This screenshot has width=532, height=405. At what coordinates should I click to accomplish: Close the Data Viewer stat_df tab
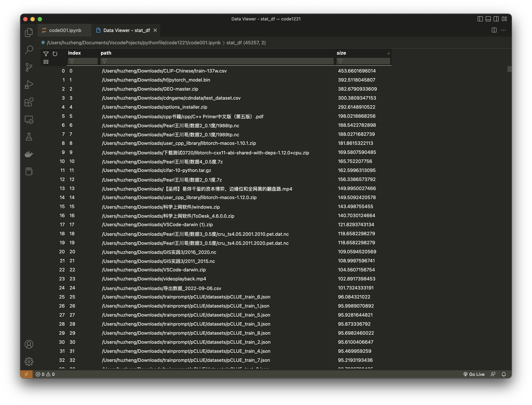coord(155,30)
